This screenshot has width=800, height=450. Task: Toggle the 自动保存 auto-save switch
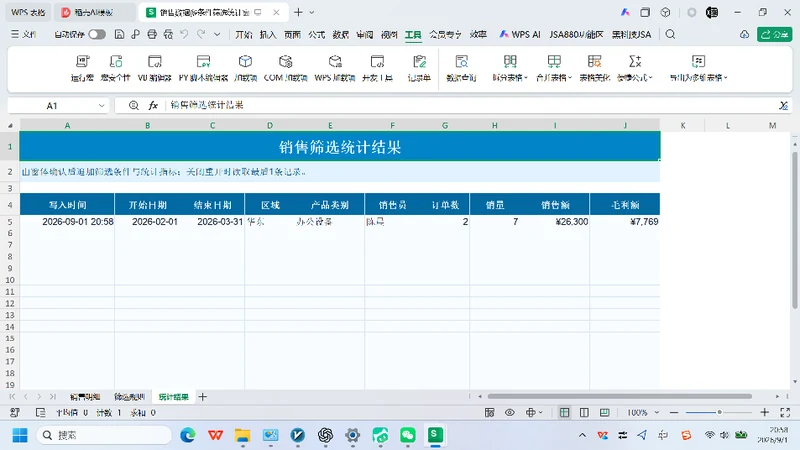[97, 34]
